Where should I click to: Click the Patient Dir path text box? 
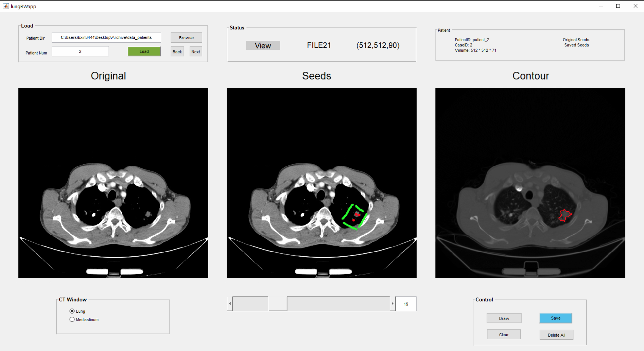pos(106,37)
